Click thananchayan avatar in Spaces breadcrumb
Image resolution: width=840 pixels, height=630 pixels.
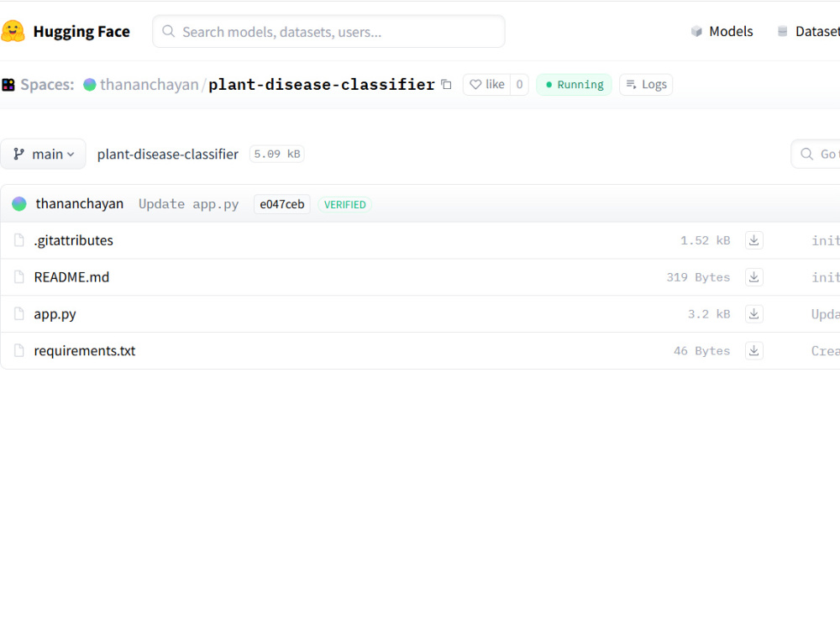click(x=90, y=85)
